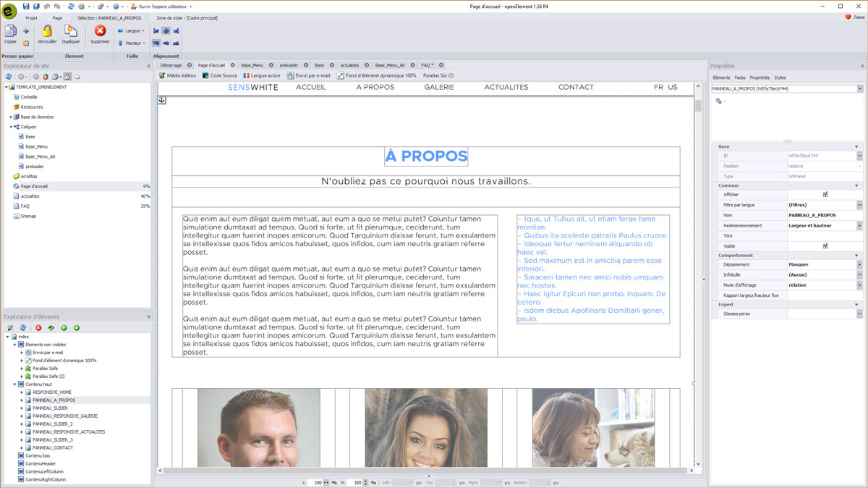
Task: Open the Redimensionnement dropdown
Action: point(859,226)
